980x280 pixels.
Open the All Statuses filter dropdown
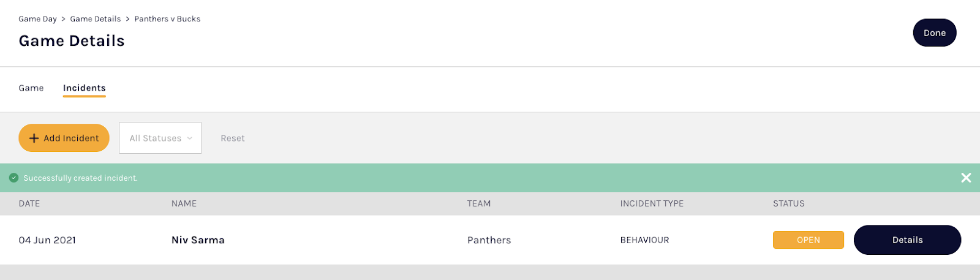pos(160,138)
